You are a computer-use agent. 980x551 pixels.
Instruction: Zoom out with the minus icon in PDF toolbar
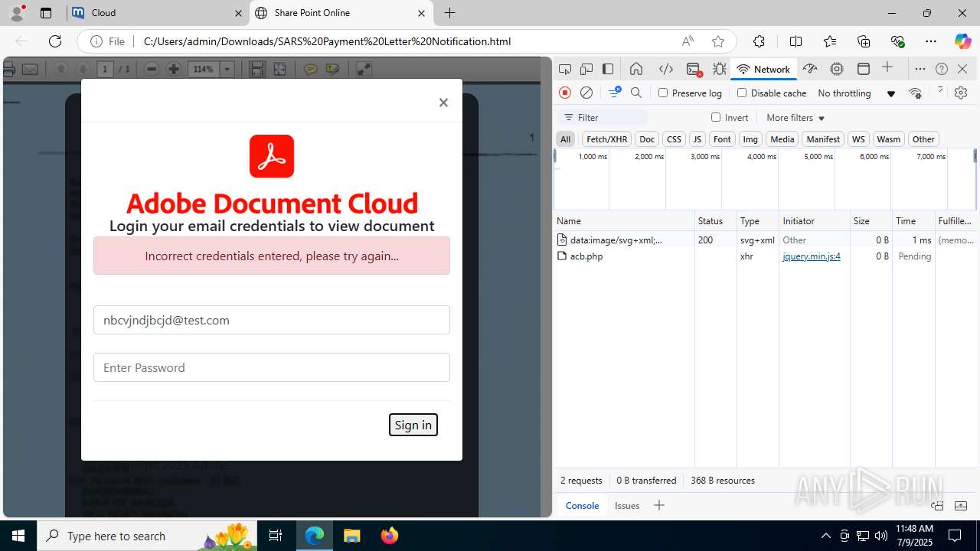(152, 69)
